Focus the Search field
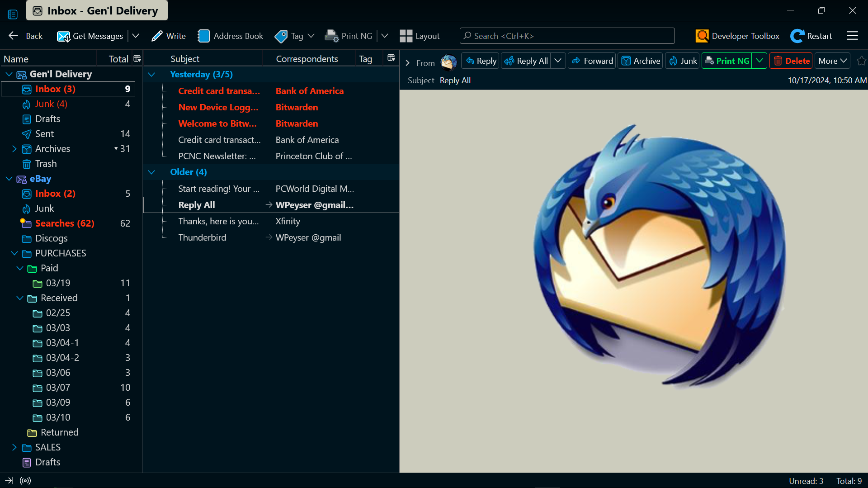This screenshot has width=868, height=488. 567,36
